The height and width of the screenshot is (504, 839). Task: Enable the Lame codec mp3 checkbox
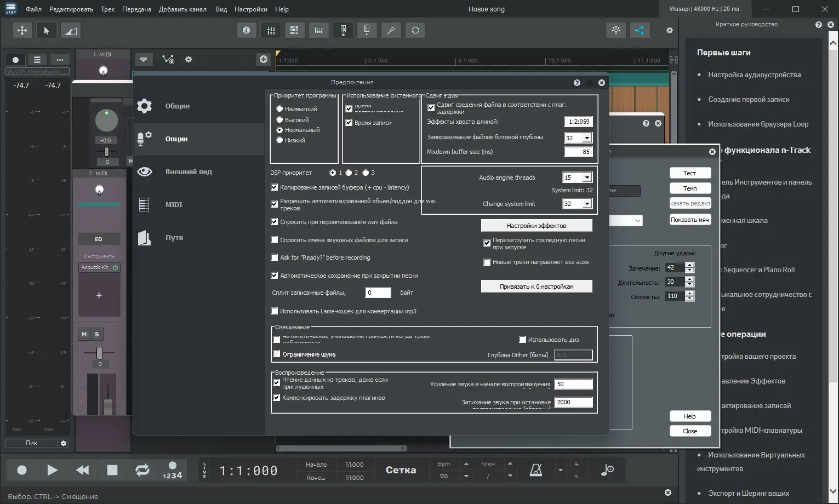275,311
